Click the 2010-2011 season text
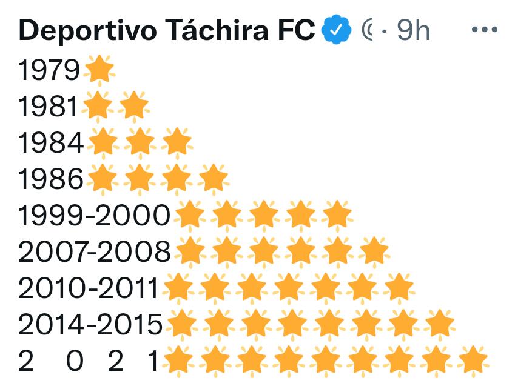 88,288
